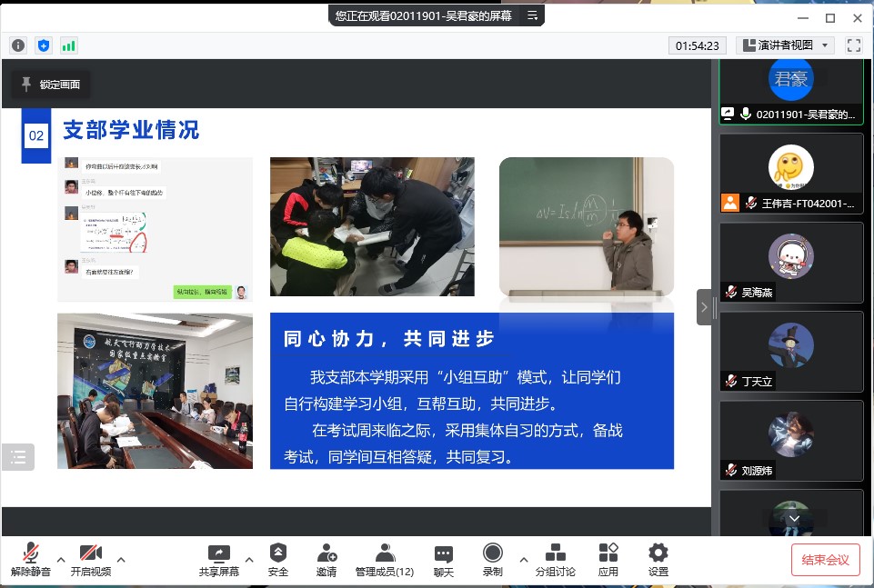The width and height of the screenshot is (874, 588).
Task: Open the Apps (应用) menu
Action: click(x=608, y=560)
